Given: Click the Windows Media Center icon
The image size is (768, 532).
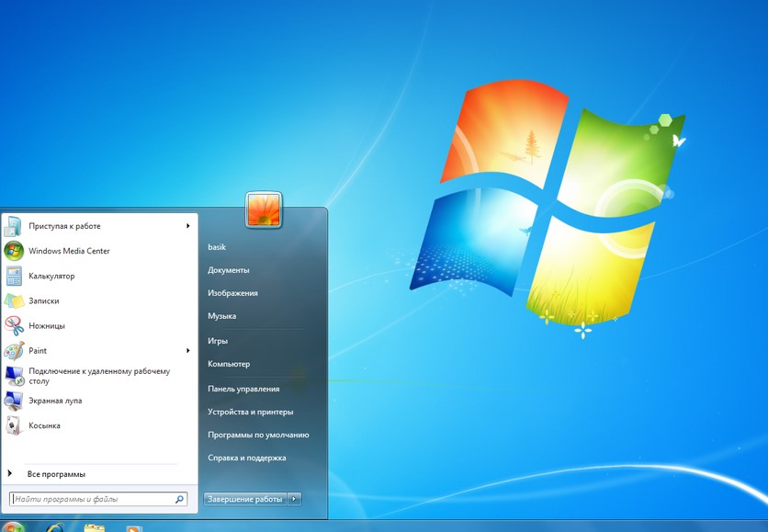Looking at the screenshot, I should [x=14, y=251].
